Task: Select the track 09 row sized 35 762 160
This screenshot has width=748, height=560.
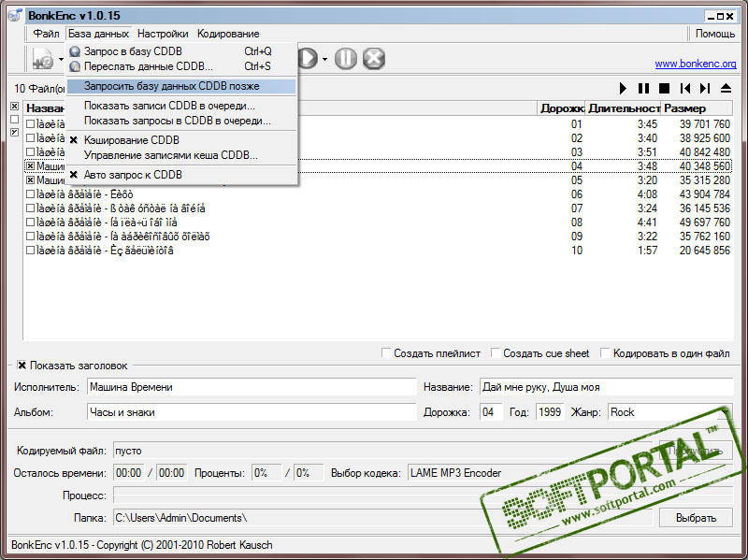Action: [x=378, y=237]
